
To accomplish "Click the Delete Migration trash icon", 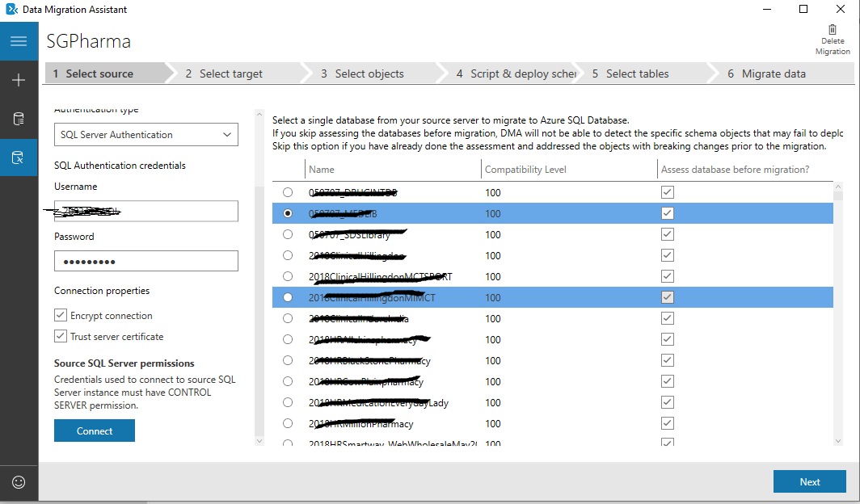I will (x=832, y=30).
